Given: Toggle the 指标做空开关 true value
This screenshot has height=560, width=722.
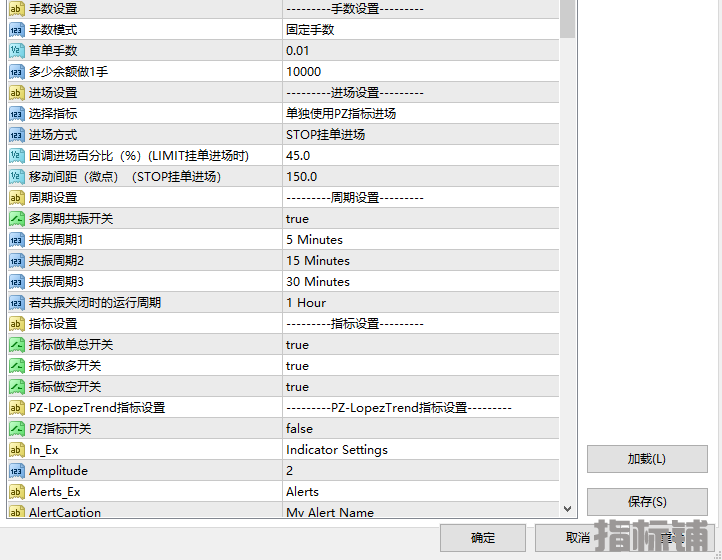Looking at the screenshot, I should click(297, 387).
